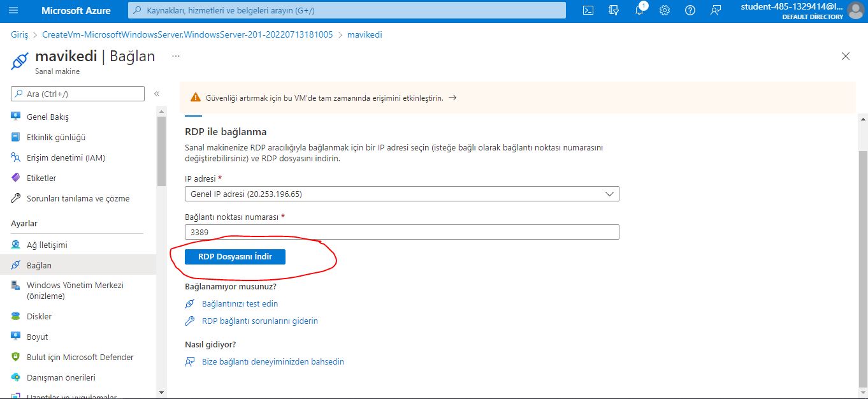Open Cloud Shell from the top bar
Viewport: 868px width, 399px height.
pos(589,10)
